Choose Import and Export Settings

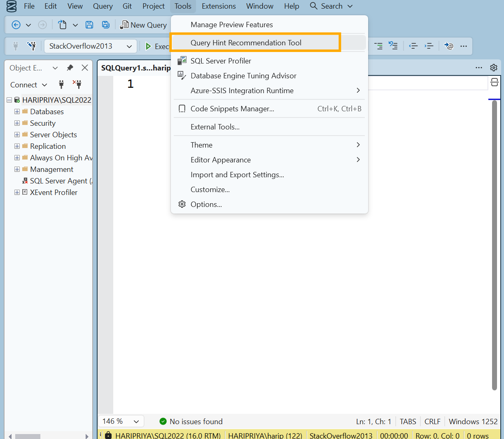pyautogui.click(x=269, y=175)
